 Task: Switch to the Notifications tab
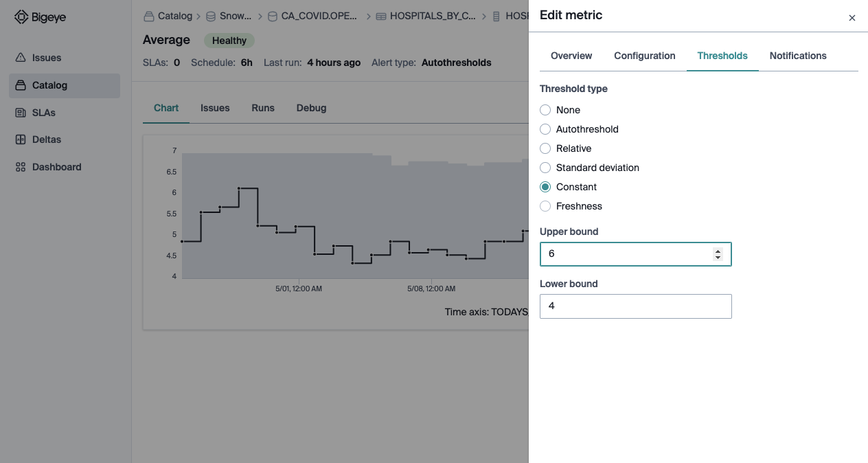pyautogui.click(x=798, y=56)
